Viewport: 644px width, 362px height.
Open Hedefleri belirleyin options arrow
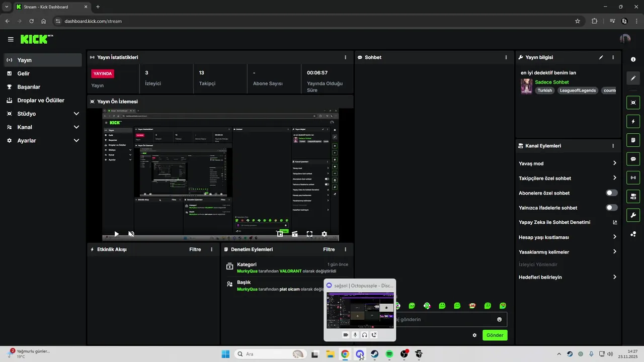tap(614, 277)
